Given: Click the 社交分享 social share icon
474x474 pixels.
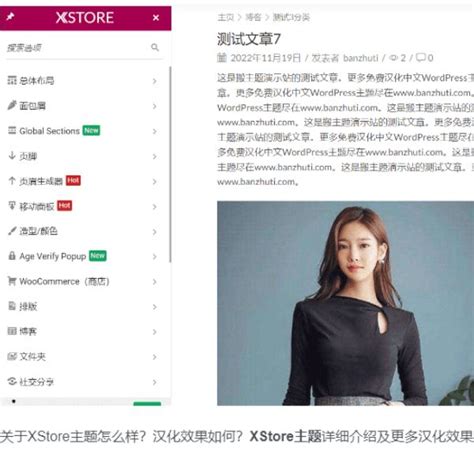Looking at the screenshot, I should point(12,381).
